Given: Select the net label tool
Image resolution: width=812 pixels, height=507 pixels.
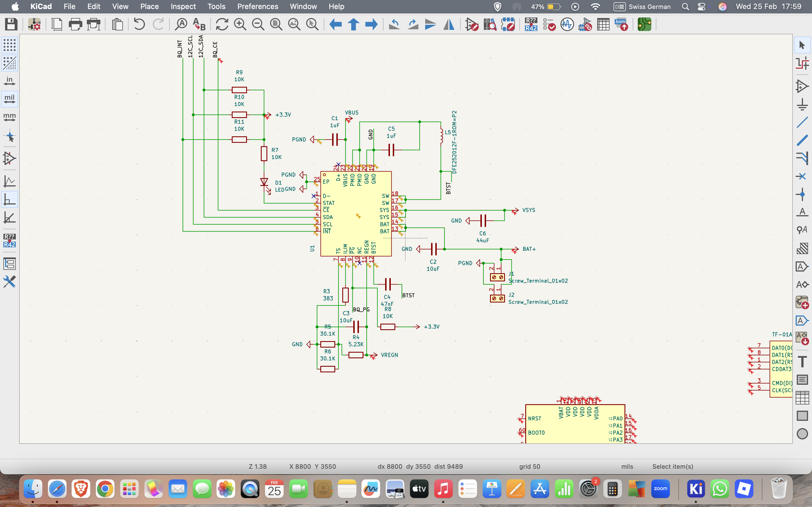Looking at the screenshot, I should (x=802, y=211).
